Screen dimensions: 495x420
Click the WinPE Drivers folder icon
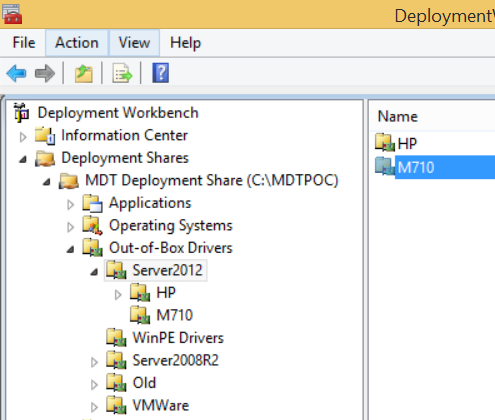(116, 338)
